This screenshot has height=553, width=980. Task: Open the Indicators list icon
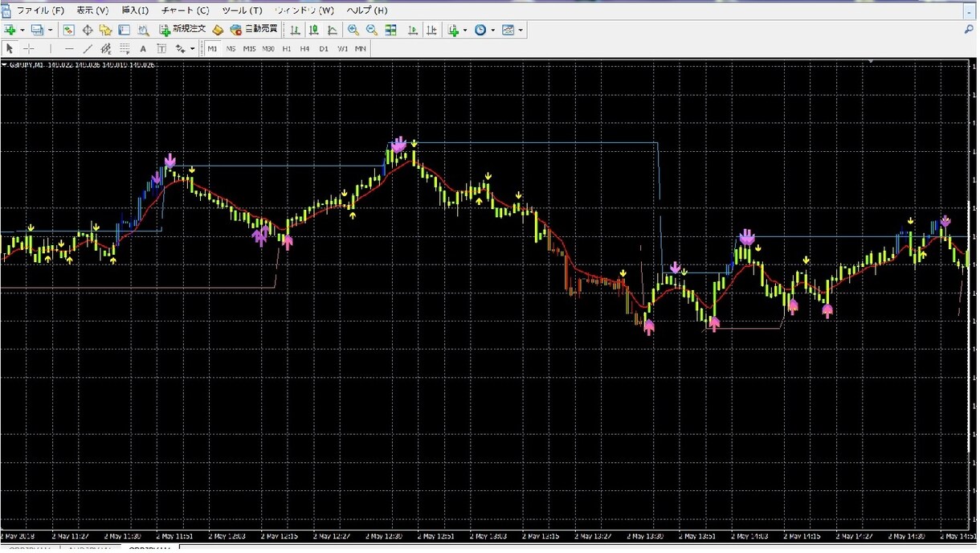click(454, 30)
